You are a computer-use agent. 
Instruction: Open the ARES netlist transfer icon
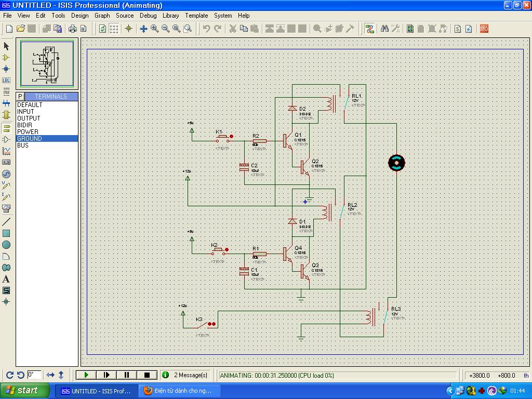[x=484, y=29]
